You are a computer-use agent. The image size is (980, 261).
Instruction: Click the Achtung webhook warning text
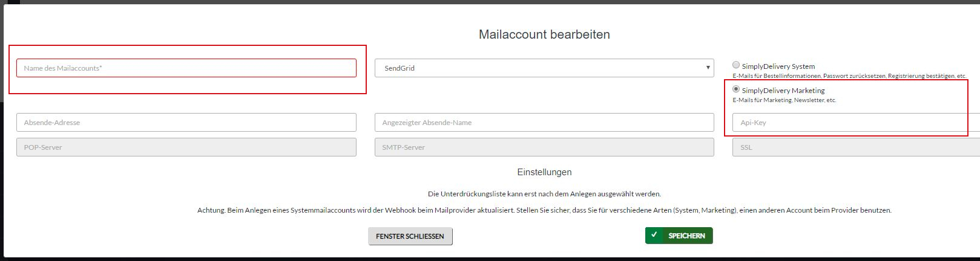pos(544,210)
